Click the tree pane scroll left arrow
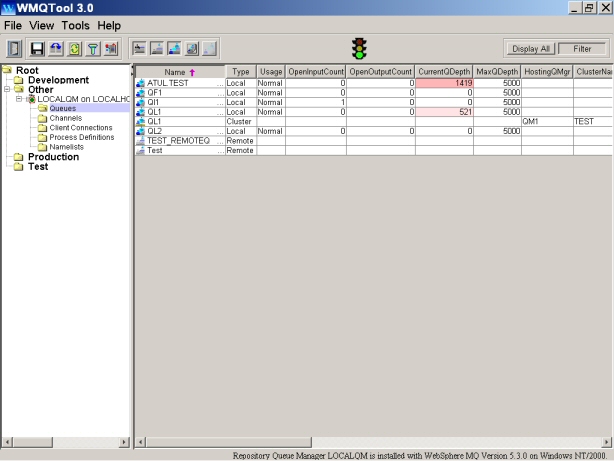Screen dimensions: 614x461 (7, 442)
